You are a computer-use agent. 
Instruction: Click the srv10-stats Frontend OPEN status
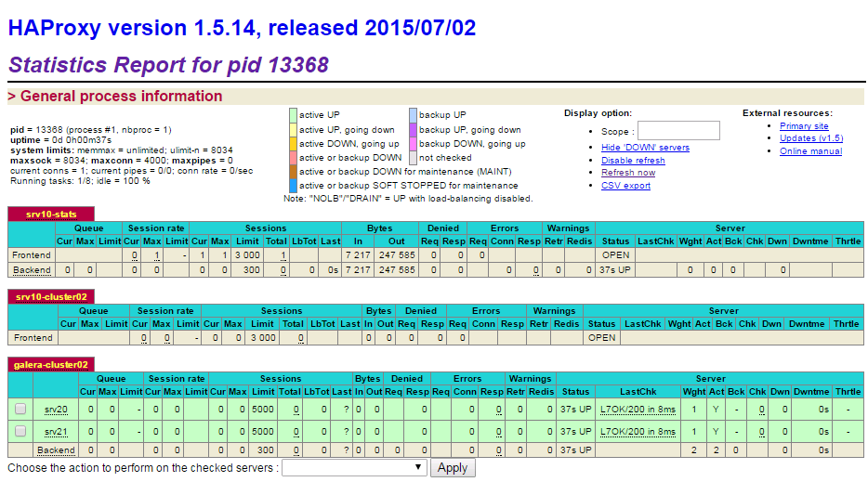pyautogui.click(x=615, y=255)
